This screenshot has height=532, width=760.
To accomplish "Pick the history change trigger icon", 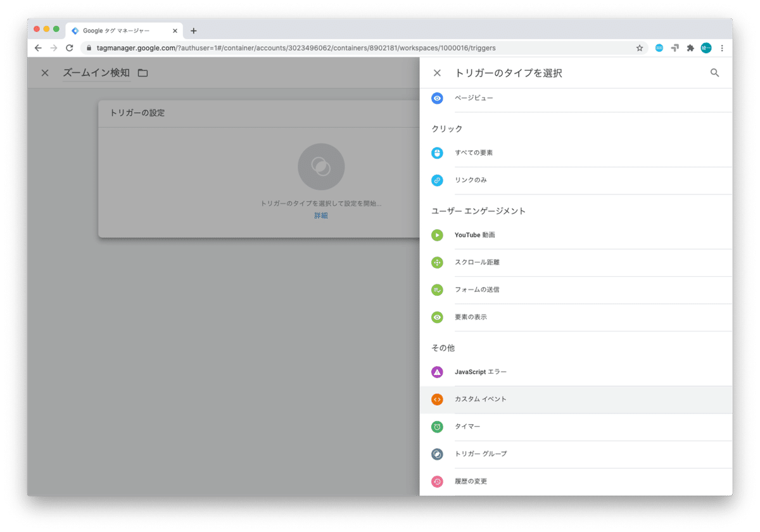I will [437, 482].
